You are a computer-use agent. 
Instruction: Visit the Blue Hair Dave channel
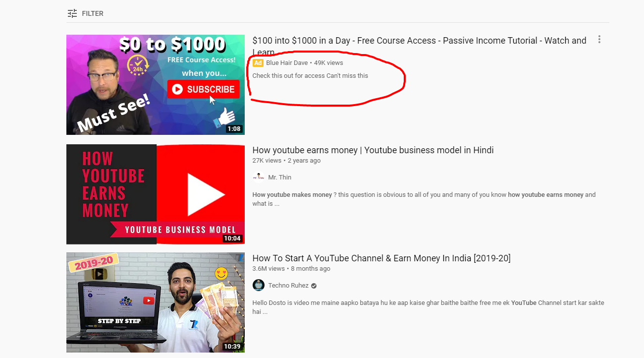click(x=287, y=63)
